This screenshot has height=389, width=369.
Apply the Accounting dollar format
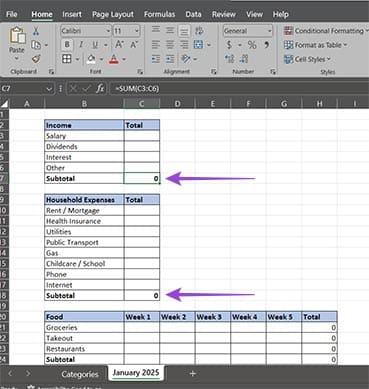tap(229, 45)
